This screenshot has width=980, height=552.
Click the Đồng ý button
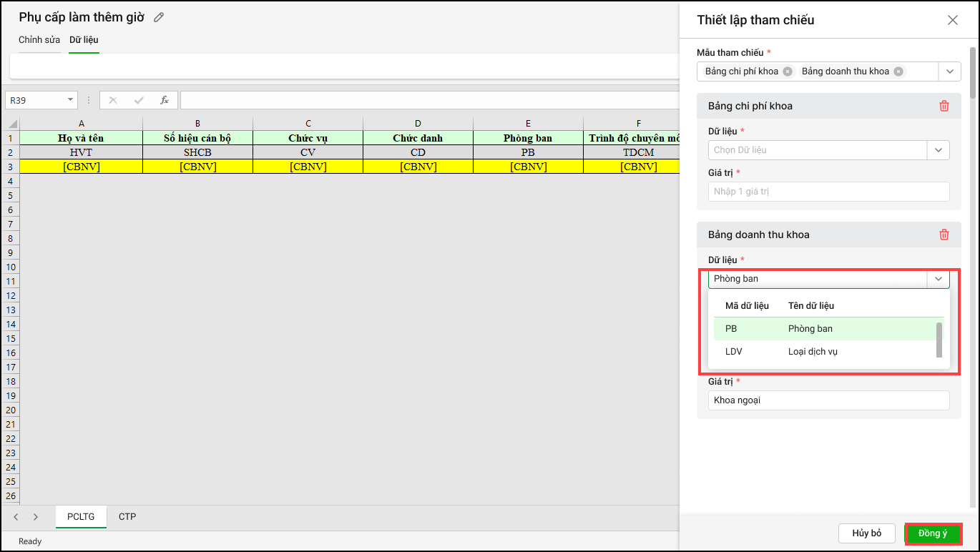(933, 533)
